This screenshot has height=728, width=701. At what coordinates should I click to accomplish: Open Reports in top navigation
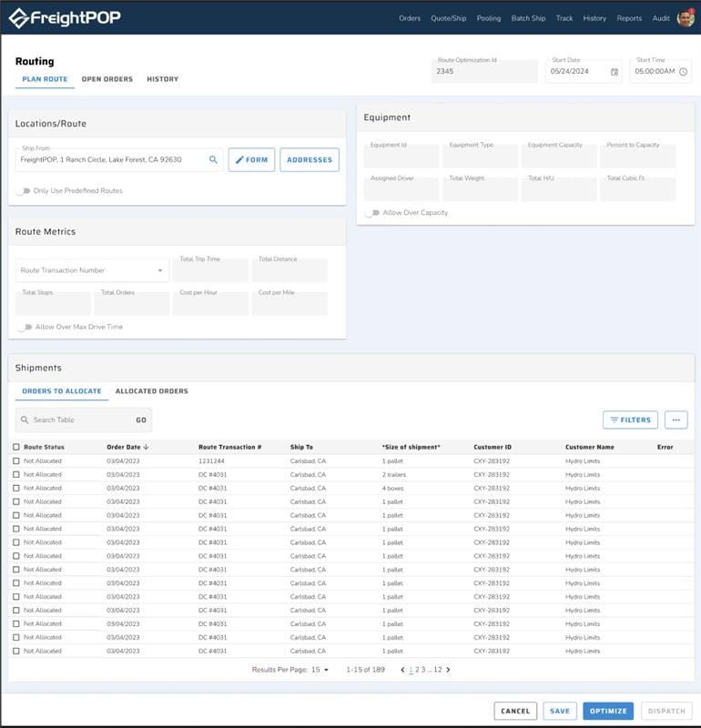click(629, 18)
